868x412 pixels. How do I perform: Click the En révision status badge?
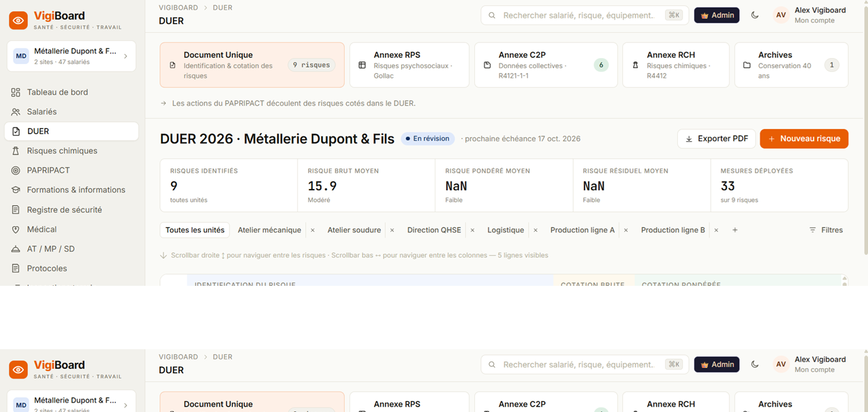[428, 138]
